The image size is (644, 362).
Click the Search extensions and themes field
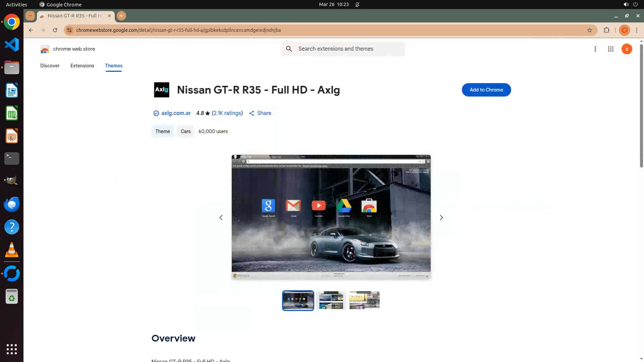pos(349,49)
